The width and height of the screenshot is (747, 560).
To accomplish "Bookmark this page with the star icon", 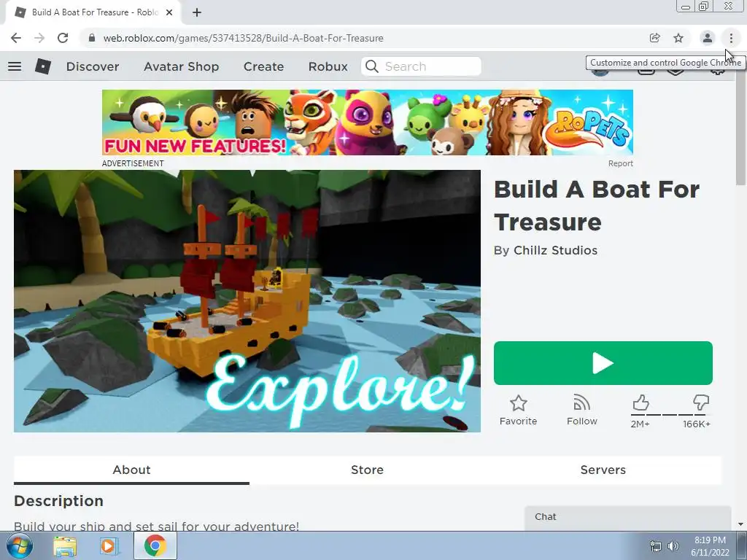I will [678, 38].
